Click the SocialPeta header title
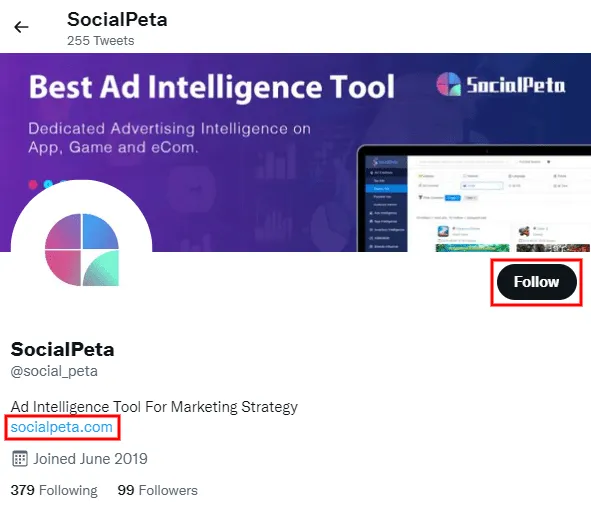591x516 pixels. click(117, 20)
